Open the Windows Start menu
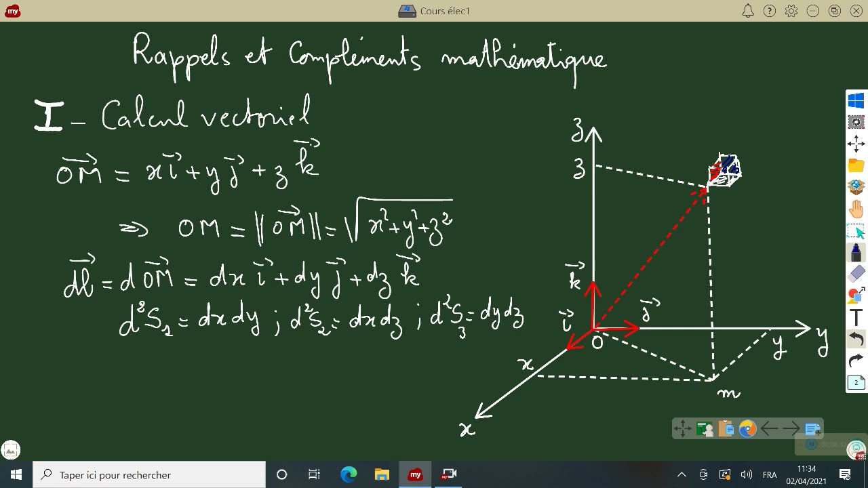Screen dimensions: 868x488 (16, 474)
